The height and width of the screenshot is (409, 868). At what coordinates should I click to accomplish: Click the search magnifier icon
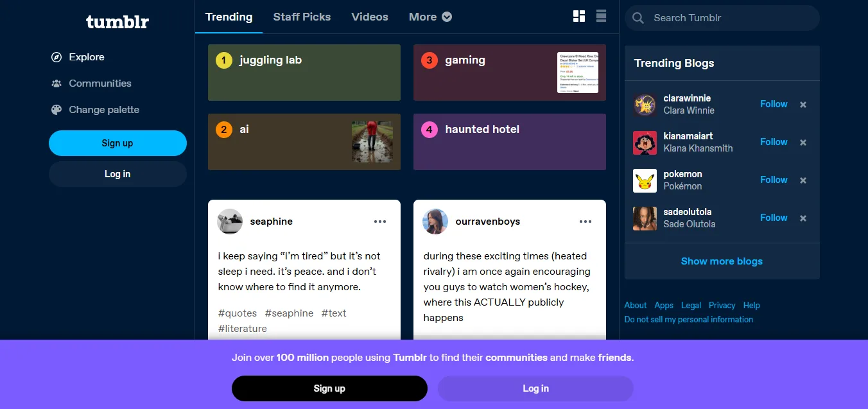638,18
